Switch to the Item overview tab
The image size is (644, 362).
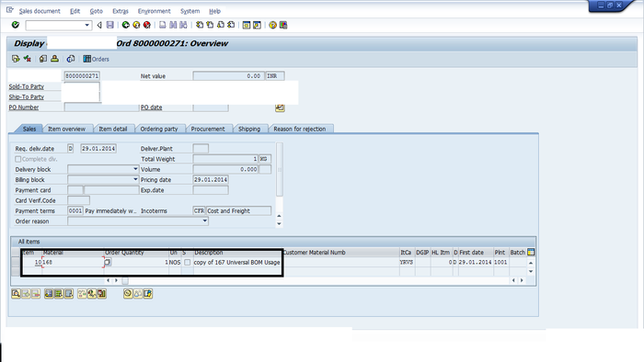pos(66,129)
